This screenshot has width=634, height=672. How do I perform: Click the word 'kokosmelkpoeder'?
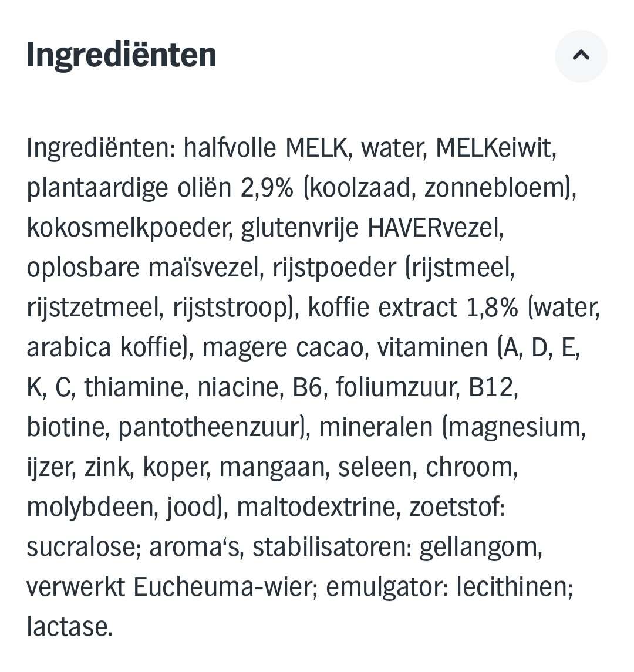click(x=127, y=228)
